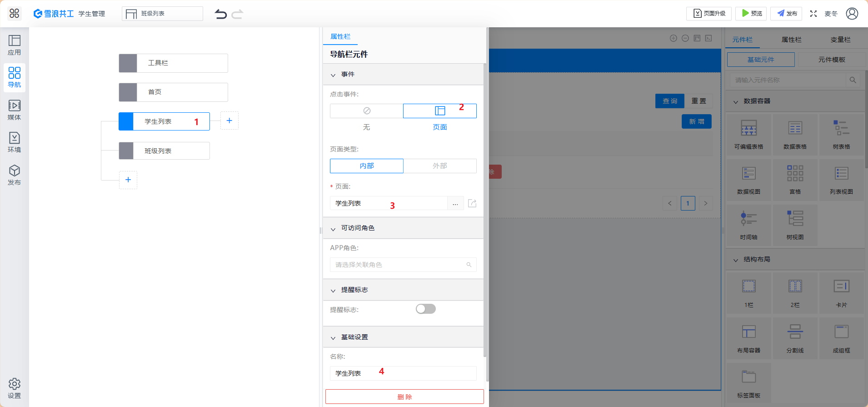Choose 内部 page type
Viewport: 868px width, 407px height.
click(367, 166)
